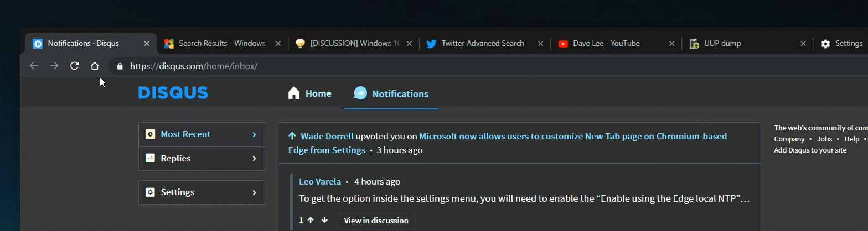Open the Notifications navigation item
Image resolution: width=868 pixels, height=231 pixels.
391,93
